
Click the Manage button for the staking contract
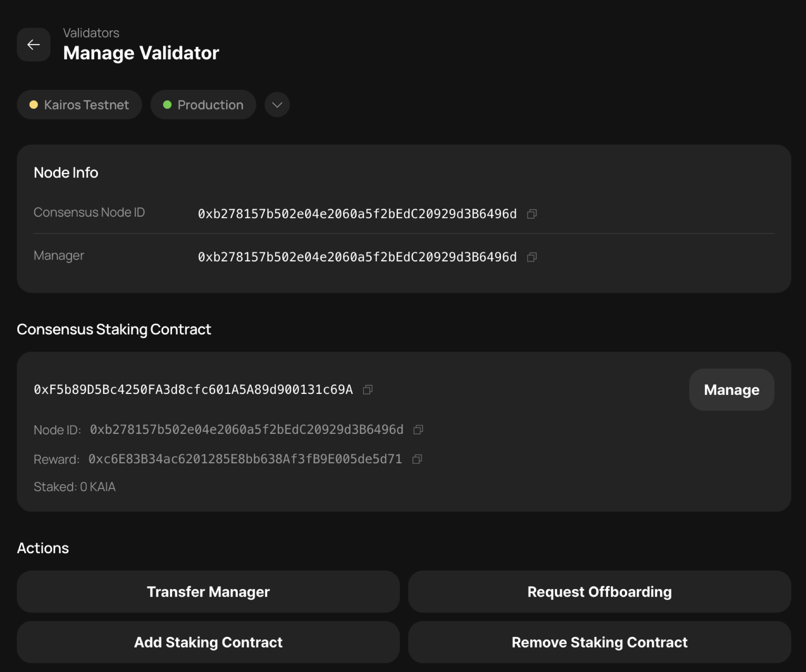coord(731,390)
